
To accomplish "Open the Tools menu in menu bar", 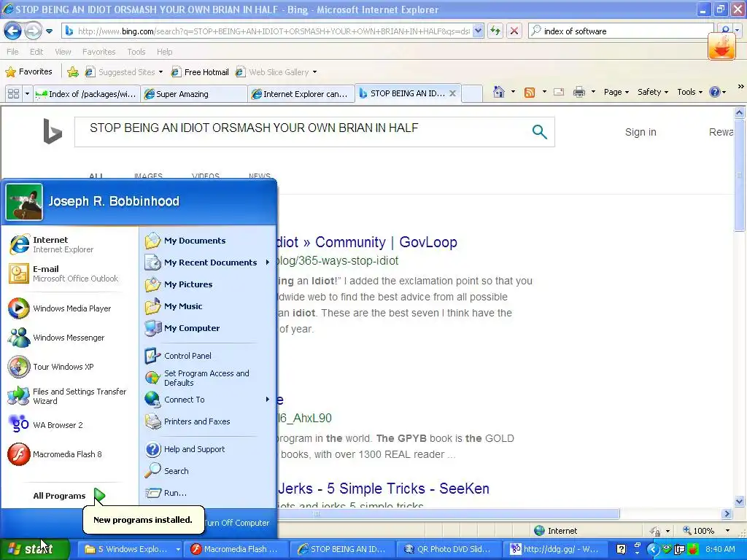I will (136, 52).
